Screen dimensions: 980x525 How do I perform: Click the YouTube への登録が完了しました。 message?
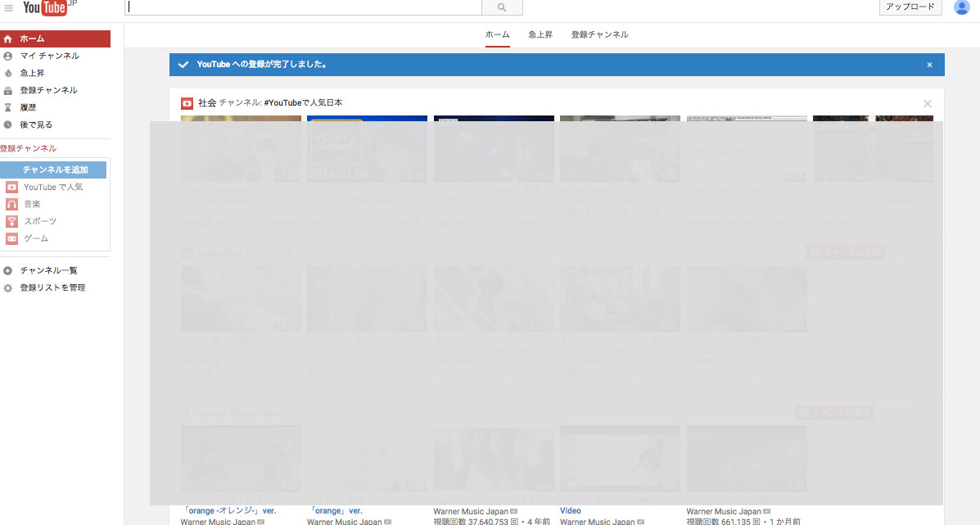click(262, 64)
